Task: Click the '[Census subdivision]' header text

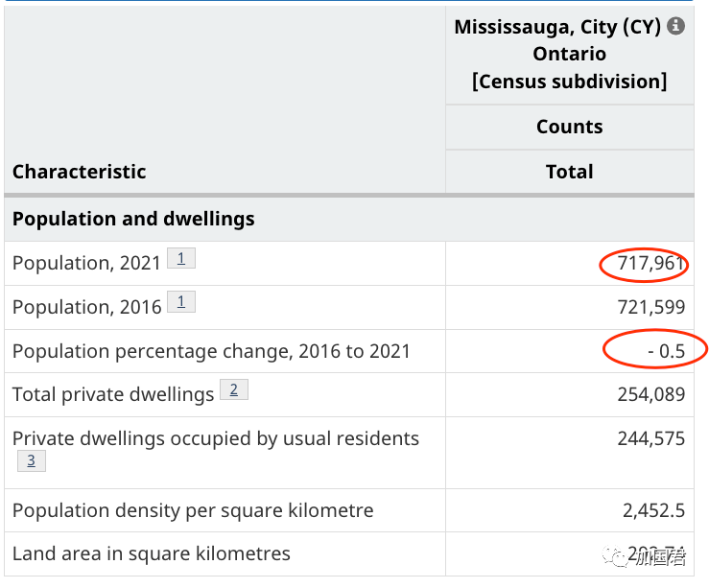Action: 569,82
